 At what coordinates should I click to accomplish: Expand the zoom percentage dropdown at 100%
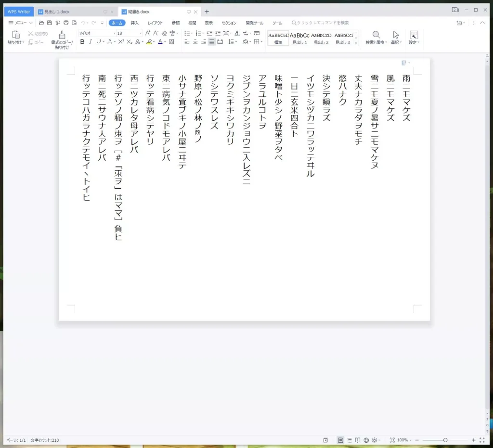[411, 440]
